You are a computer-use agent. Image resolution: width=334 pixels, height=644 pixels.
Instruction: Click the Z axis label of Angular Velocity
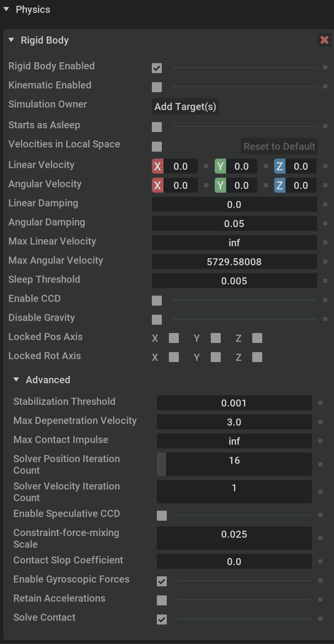[280, 186]
